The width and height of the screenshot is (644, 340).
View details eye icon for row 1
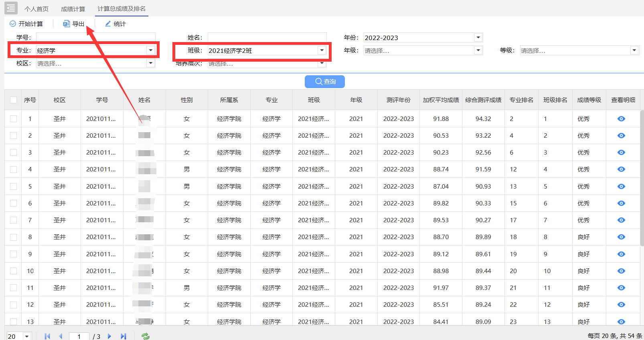coord(621,119)
